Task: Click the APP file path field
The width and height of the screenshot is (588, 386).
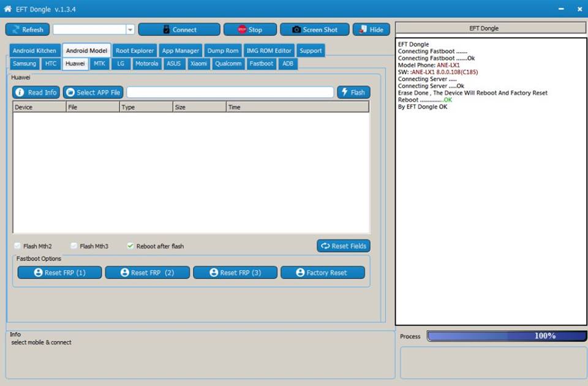Action: 230,93
